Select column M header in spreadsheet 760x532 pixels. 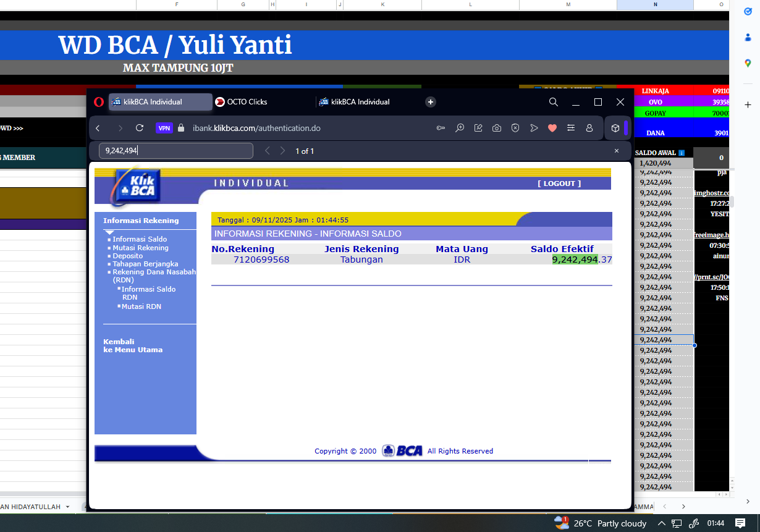click(568, 5)
